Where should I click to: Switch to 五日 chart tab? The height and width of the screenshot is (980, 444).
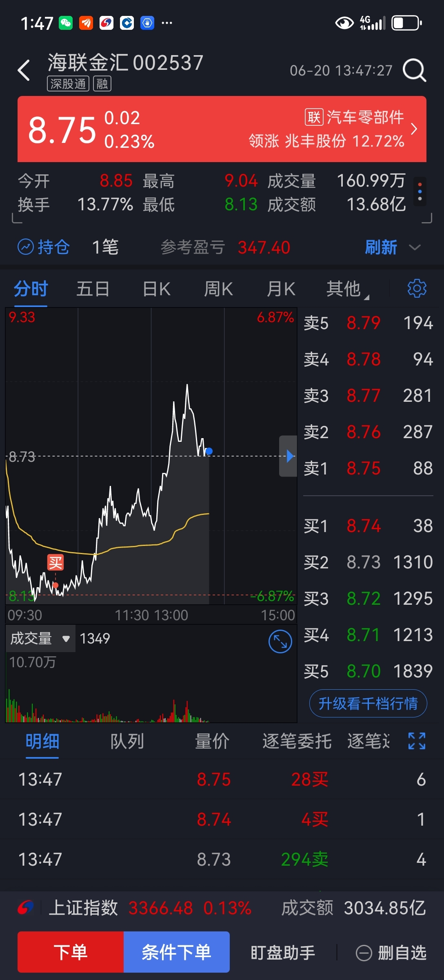pos(93,289)
